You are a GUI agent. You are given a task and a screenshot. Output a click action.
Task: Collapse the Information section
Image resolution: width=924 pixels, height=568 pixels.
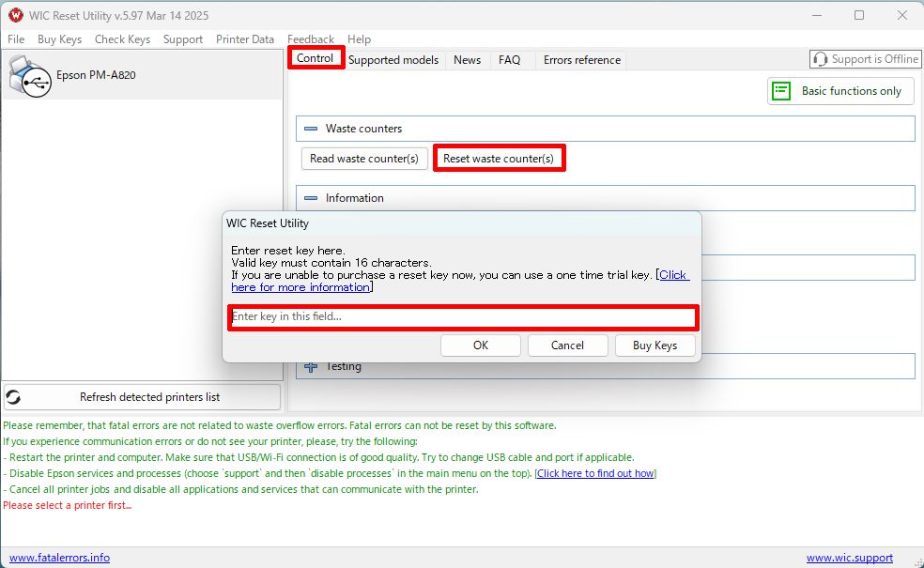[311, 198]
